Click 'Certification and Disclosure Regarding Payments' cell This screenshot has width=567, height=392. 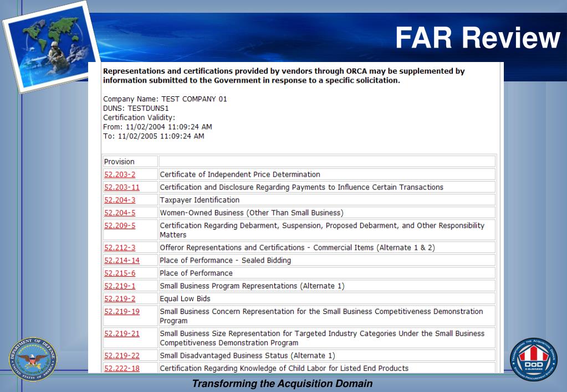(x=327, y=187)
